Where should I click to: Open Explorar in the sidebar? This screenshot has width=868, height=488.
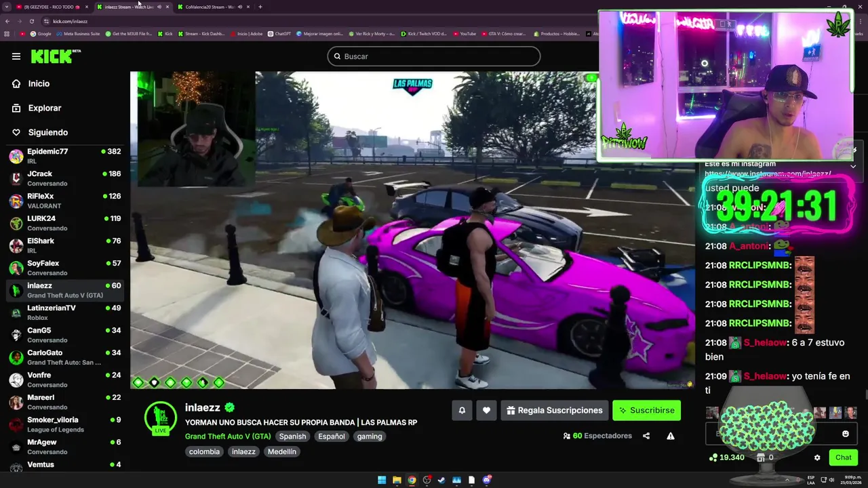(x=44, y=108)
